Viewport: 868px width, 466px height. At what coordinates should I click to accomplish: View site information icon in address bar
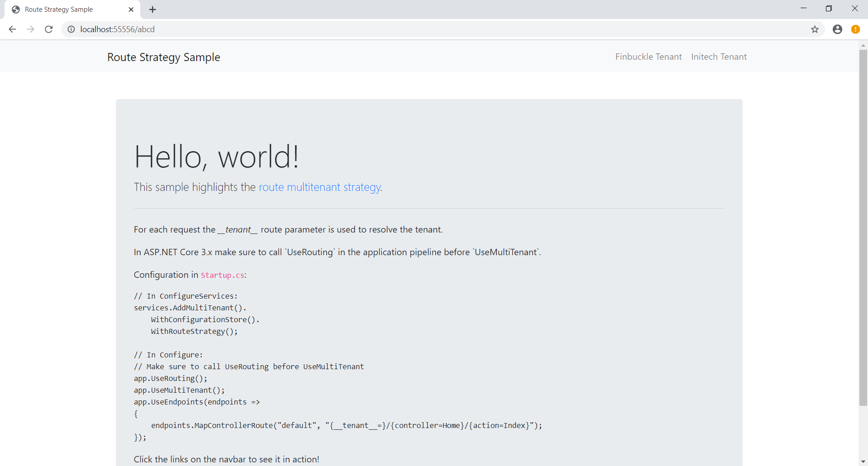71,29
